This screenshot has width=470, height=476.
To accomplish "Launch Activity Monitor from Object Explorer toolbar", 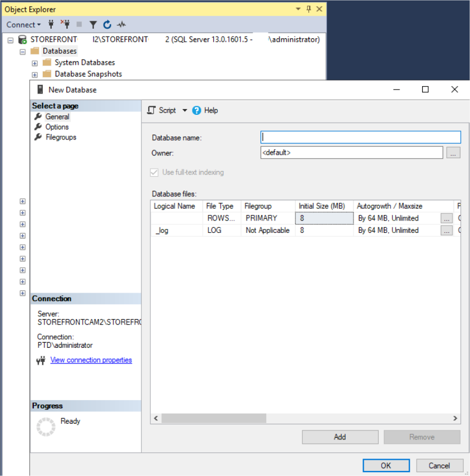I will click(121, 25).
